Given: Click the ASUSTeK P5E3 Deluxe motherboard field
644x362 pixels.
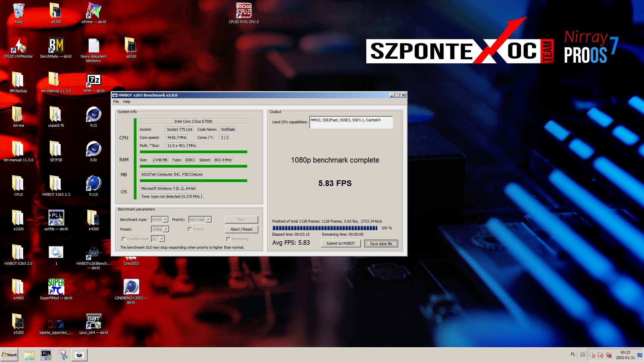Looking at the screenshot, I should coord(172,174).
